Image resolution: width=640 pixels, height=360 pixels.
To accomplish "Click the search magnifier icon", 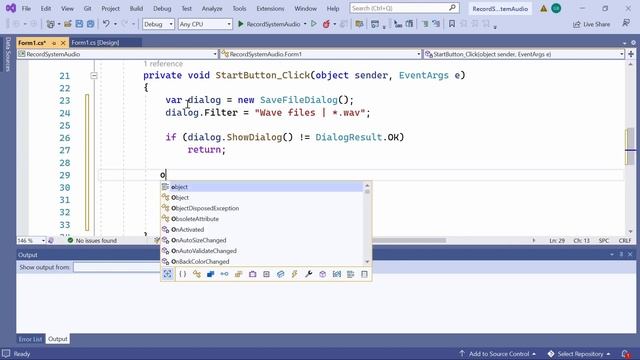I will tap(452, 8).
